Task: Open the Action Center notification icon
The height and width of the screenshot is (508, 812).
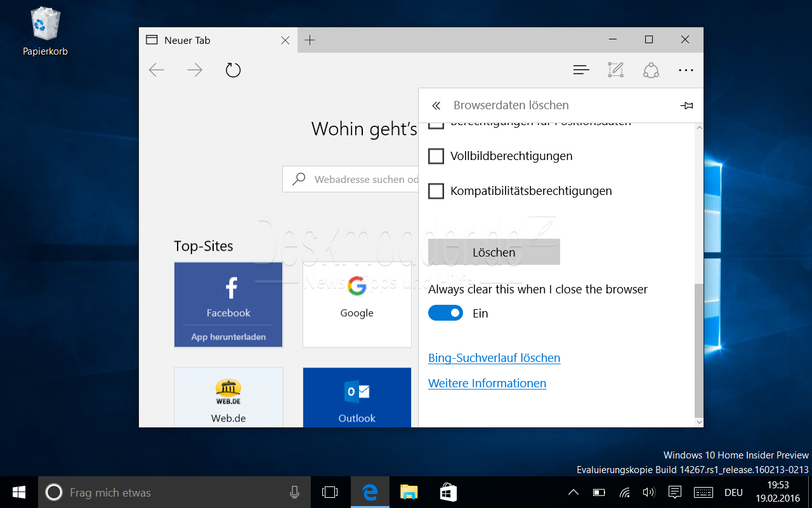Action: (x=675, y=492)
